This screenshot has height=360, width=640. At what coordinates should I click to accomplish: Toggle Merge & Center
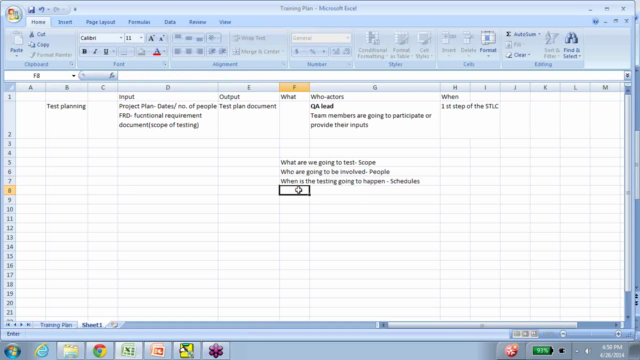click(x=257, y=52)
